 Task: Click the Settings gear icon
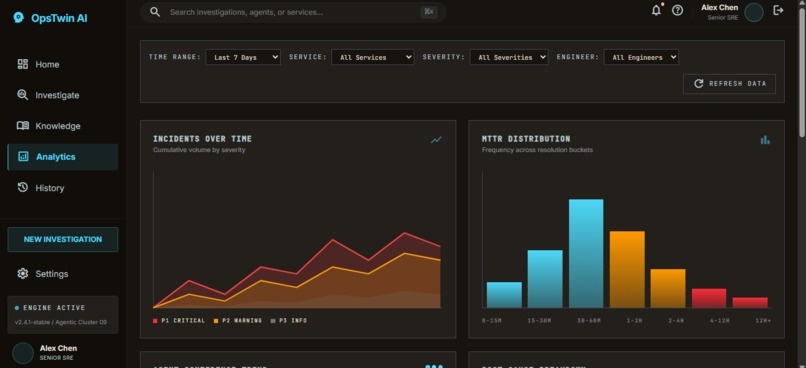click(23, 273)
